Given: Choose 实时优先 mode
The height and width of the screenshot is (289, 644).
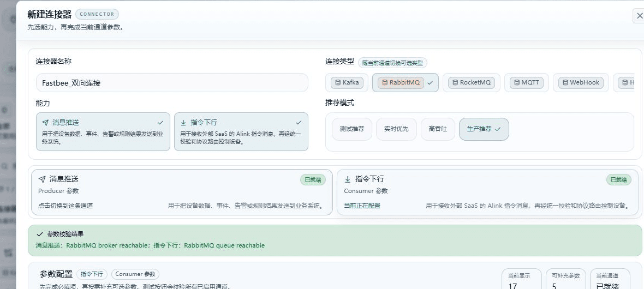Looking at the screenshot, I should (x=396, y=129).
